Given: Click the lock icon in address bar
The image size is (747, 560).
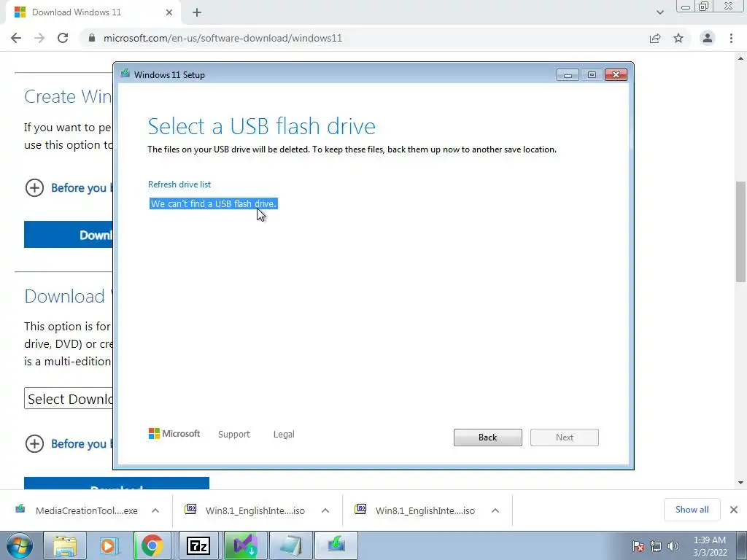Looking at the screenshot, I should click(92, 38).
